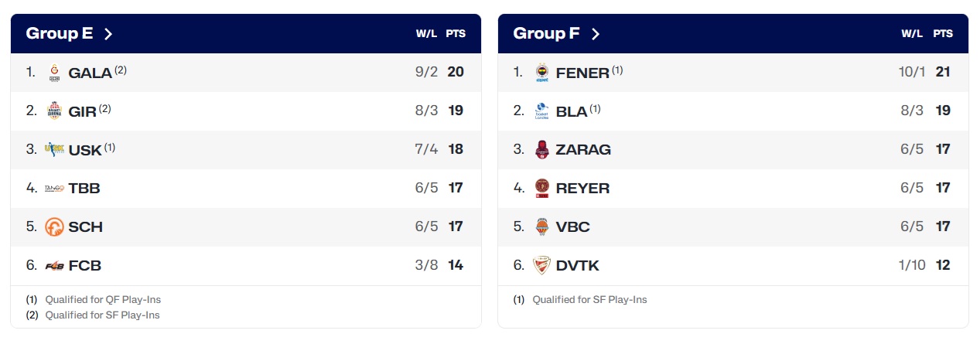980x344 pixels.
Task: Click the Girona team logo
Action: (x=54, y=111)
